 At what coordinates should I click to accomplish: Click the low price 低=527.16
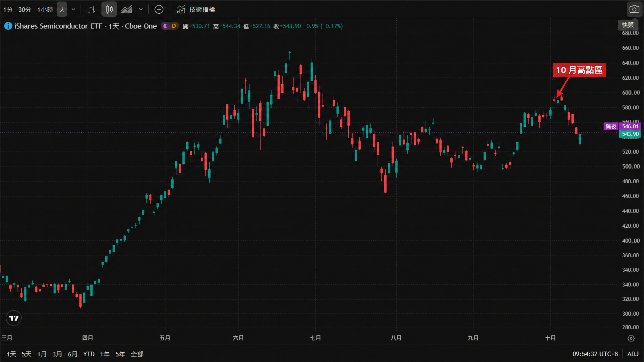tap(257, 26)
